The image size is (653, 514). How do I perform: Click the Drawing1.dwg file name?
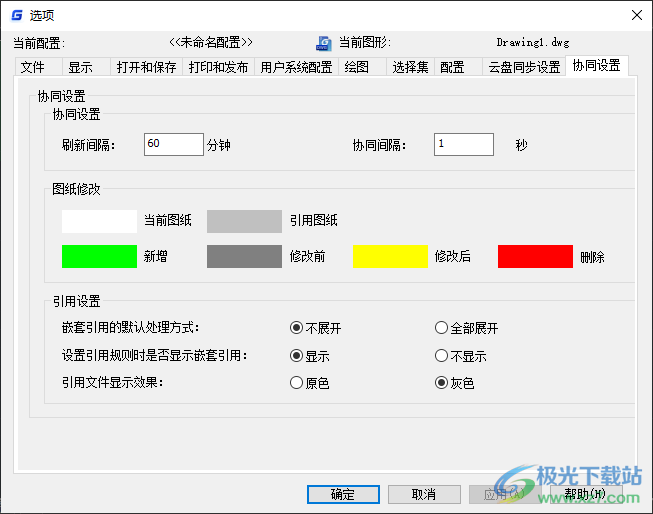coord(533,42)
